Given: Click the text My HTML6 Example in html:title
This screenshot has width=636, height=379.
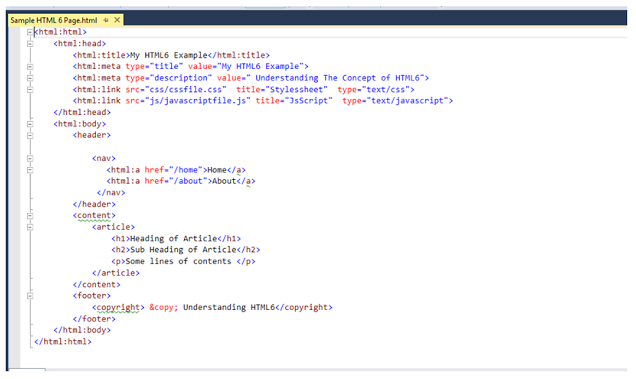Looking at the screenshot, I should coord(168,55).
